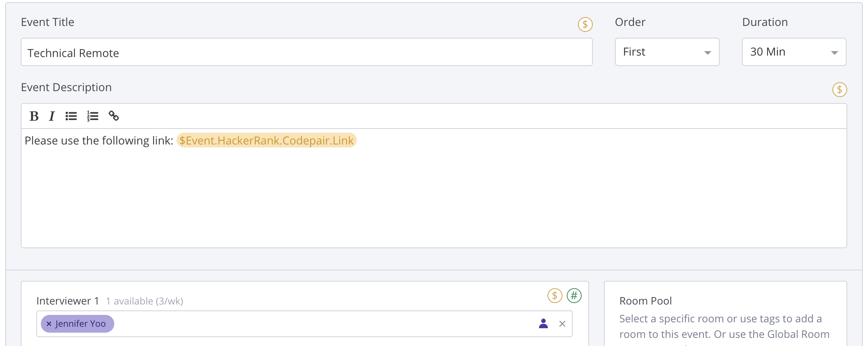
Task: Click inside the Event Description text area
Action: coord(433,196)
